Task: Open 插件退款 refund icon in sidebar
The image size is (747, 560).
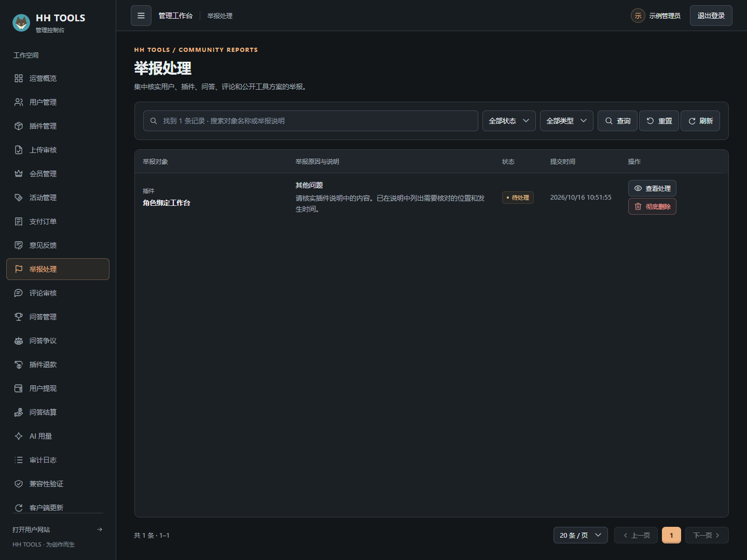Action: [19, 365]
